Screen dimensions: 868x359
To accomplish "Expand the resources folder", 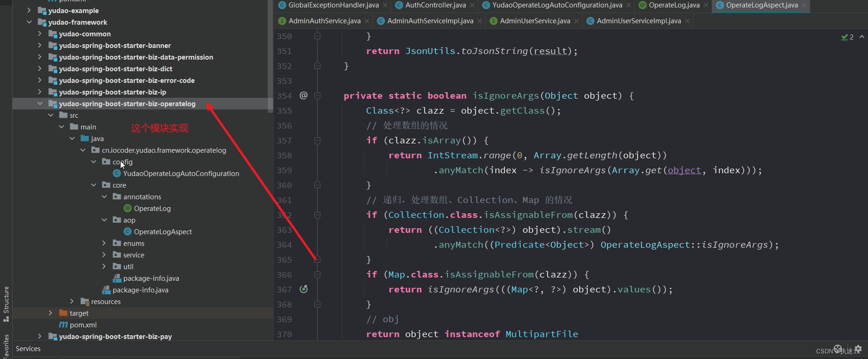I will [72, 301].
